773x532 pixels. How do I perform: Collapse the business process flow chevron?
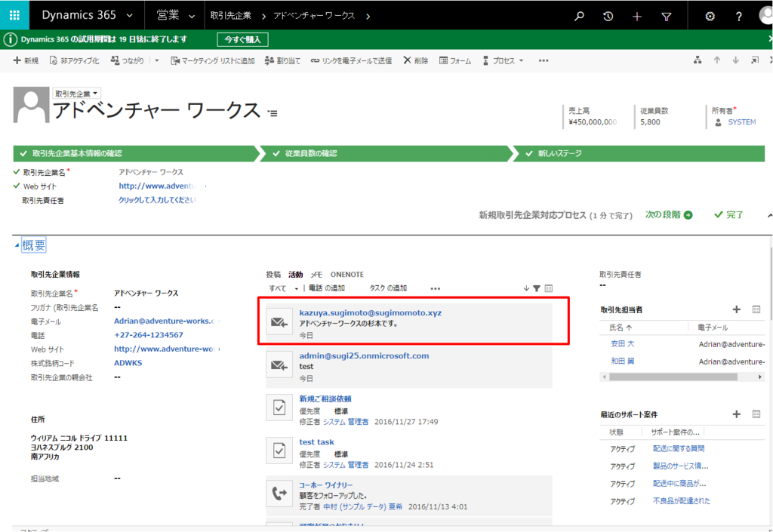tap(769, 215)
